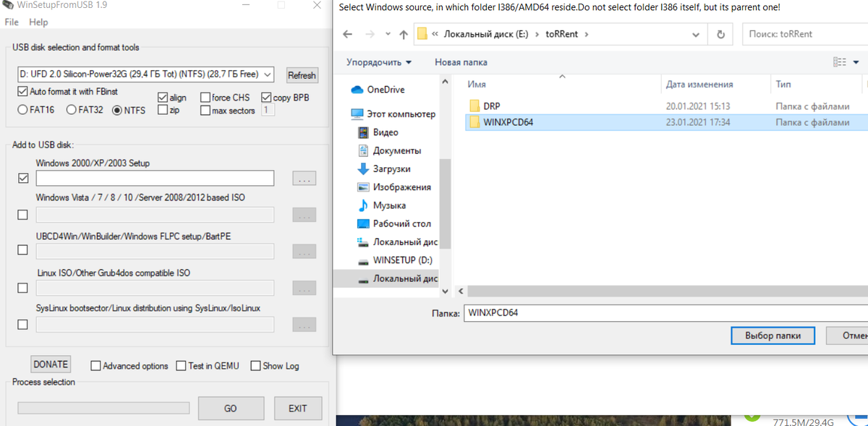Open the view options dropdown arrow
868x426 pixels.
point(856,62)
